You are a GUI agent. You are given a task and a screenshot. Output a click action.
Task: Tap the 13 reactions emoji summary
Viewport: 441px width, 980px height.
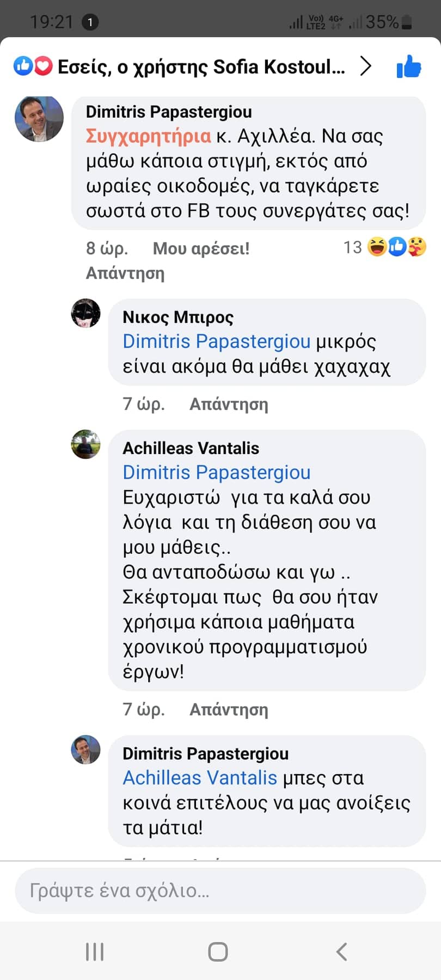click(385, 247)
